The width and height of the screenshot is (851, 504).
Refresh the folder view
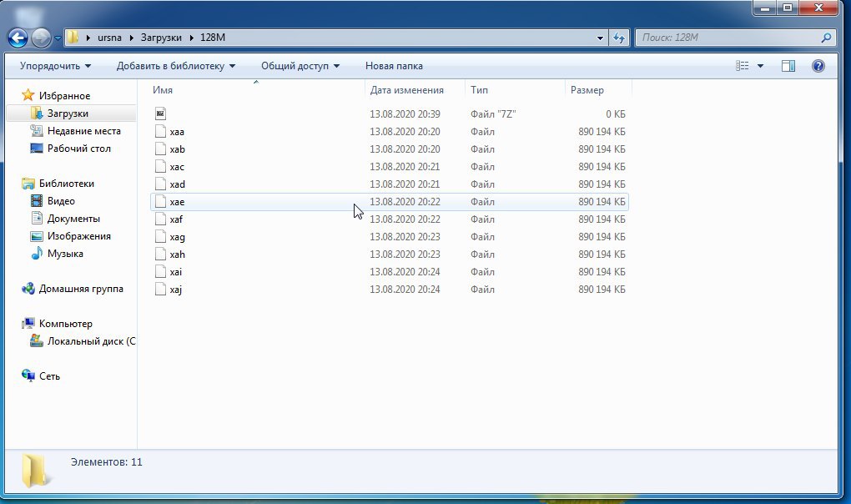click(619, 38)
